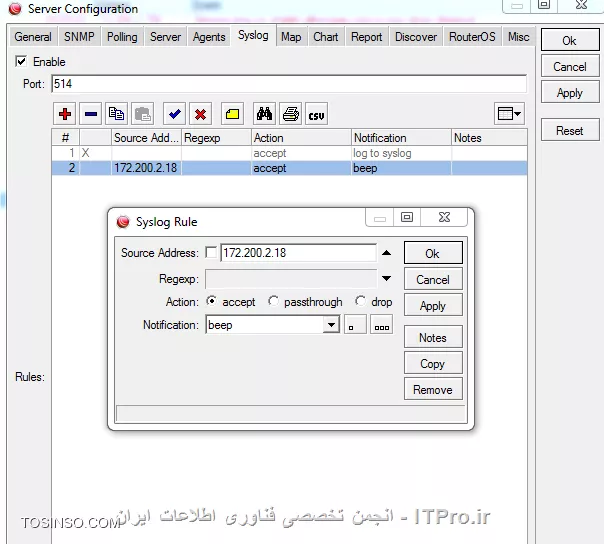This screenshot has width=604, height=544.
Task: Click Remove in Syslog Rule dialog
Action: 433,389
